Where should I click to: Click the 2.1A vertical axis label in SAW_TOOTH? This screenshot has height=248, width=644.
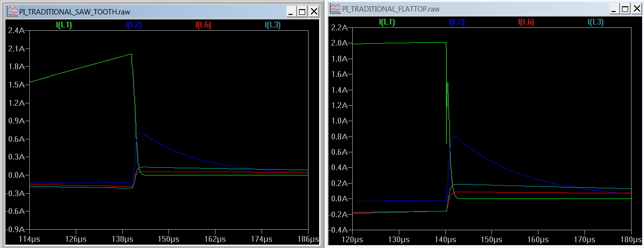[15, 49]
